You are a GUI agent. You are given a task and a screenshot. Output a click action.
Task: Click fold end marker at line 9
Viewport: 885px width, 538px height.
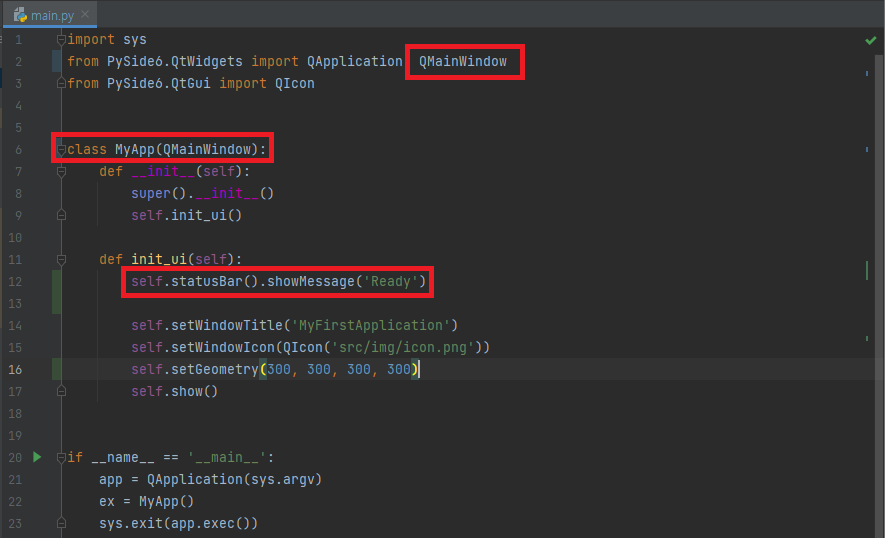62,215
